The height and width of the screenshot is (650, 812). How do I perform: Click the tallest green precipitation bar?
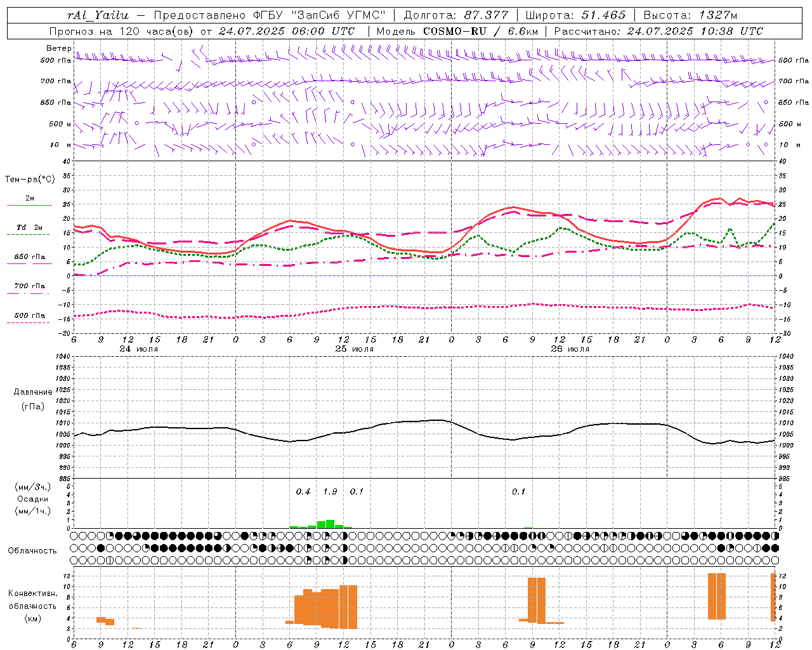(330, 524)
